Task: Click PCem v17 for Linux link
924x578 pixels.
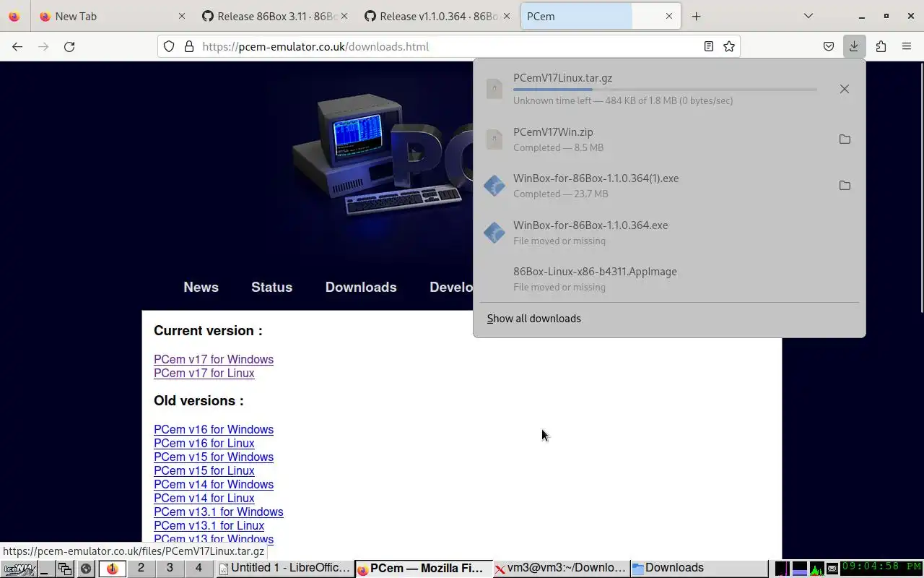Action: [x=204, y=373]
